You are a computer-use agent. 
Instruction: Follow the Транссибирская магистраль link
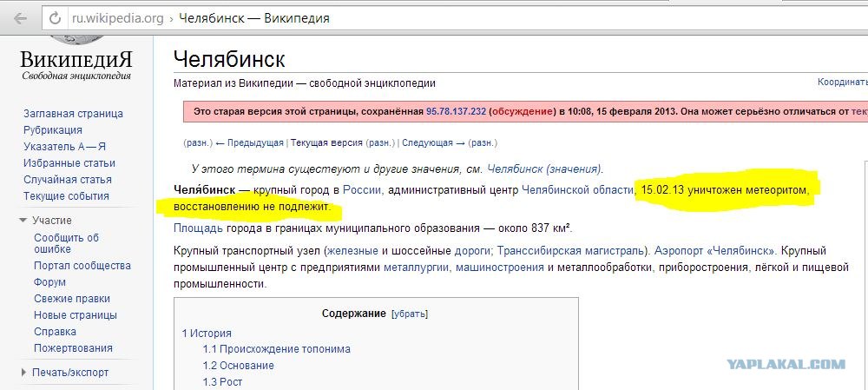point(571,251)
